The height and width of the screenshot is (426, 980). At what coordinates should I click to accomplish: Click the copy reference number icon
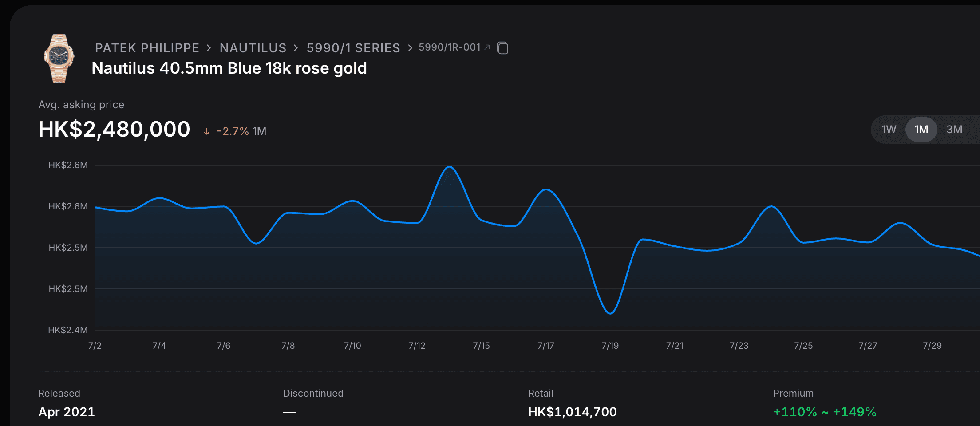pyautogui.click(x=502, y=48)
